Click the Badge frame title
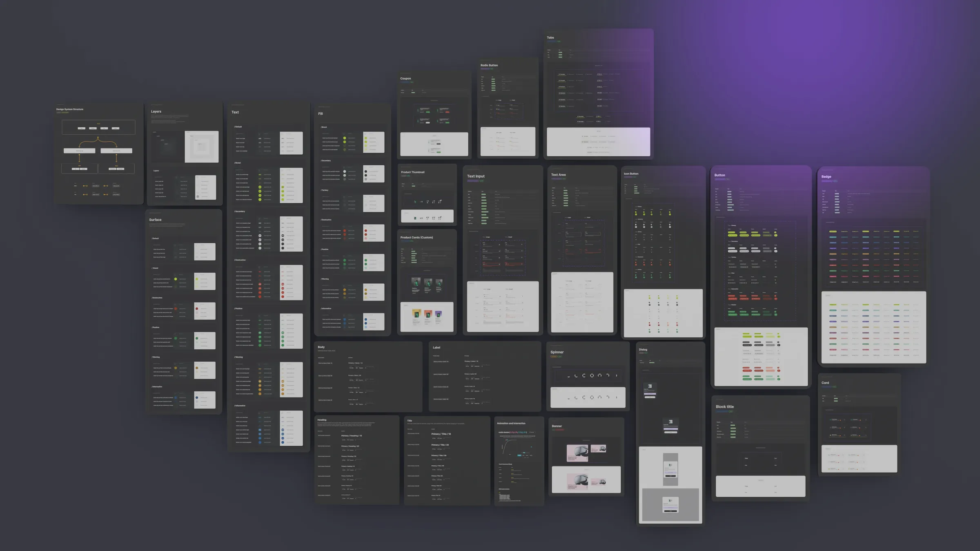980x551 pixels. point(826,177)
